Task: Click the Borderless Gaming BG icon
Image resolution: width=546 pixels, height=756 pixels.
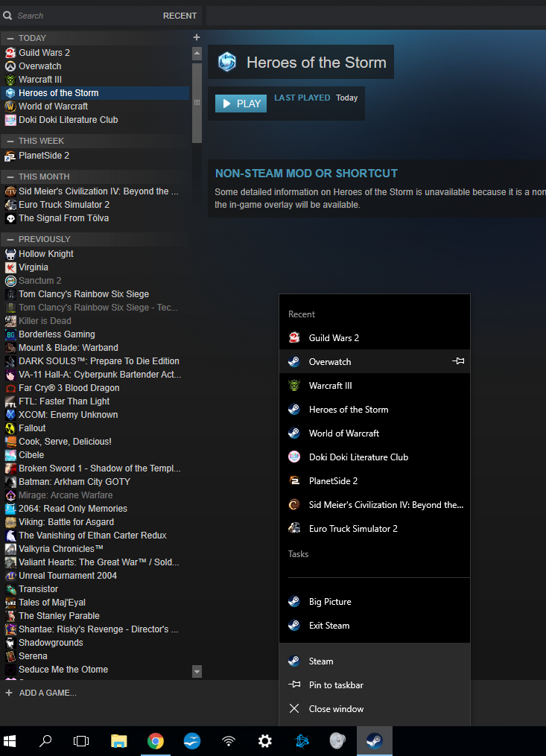Action: (x=10, y=334)
